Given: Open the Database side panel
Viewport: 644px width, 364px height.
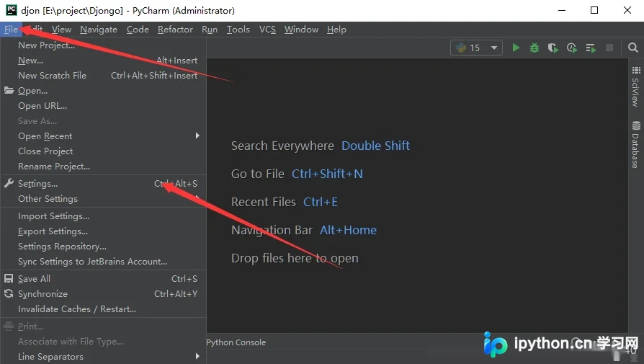Looking at the screenshot, I should tap(636, 145).
